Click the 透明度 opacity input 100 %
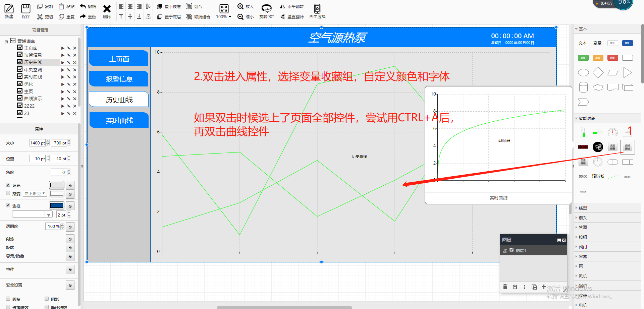Screen dimensions: 644x309 click(x=53, y=226)
